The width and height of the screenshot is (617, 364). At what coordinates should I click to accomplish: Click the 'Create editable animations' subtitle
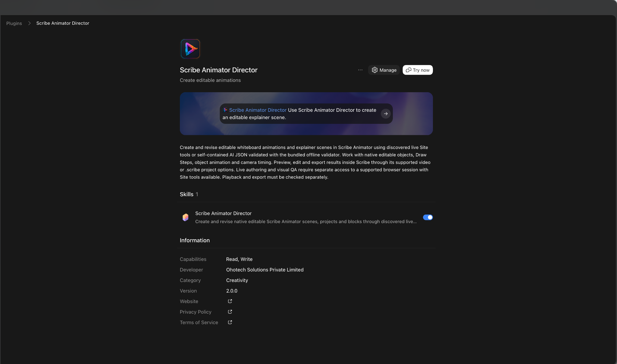tap(210, 80)
